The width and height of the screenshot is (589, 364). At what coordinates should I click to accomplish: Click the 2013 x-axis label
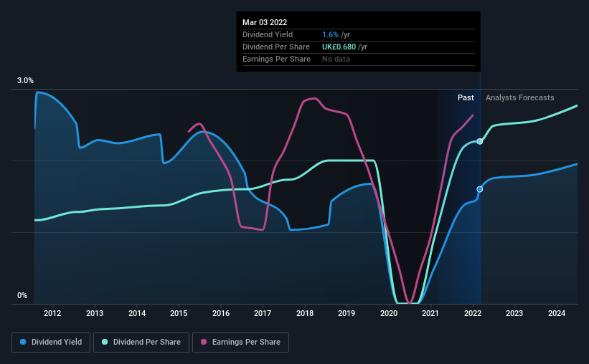[95, 313]
